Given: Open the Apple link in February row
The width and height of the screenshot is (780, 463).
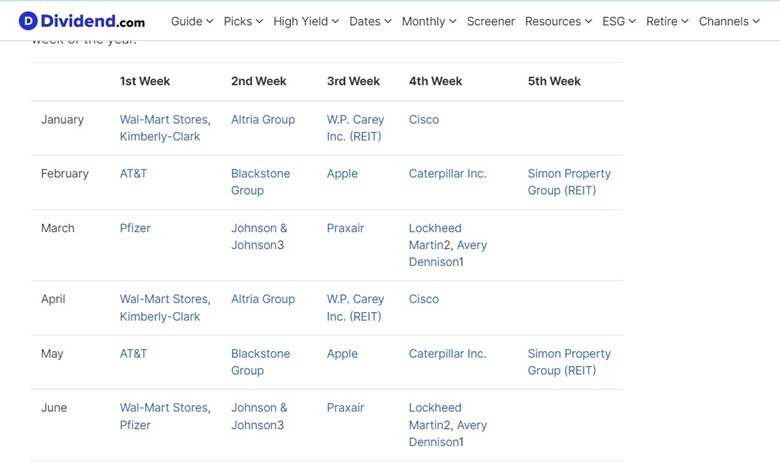Looking at the screenshot, I should click(x=342, y=174).
